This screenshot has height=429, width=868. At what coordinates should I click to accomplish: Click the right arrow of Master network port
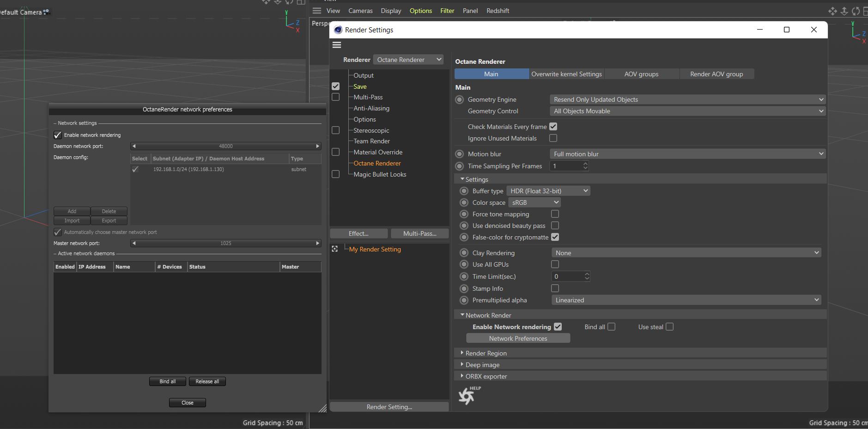[x=318, y=243]
